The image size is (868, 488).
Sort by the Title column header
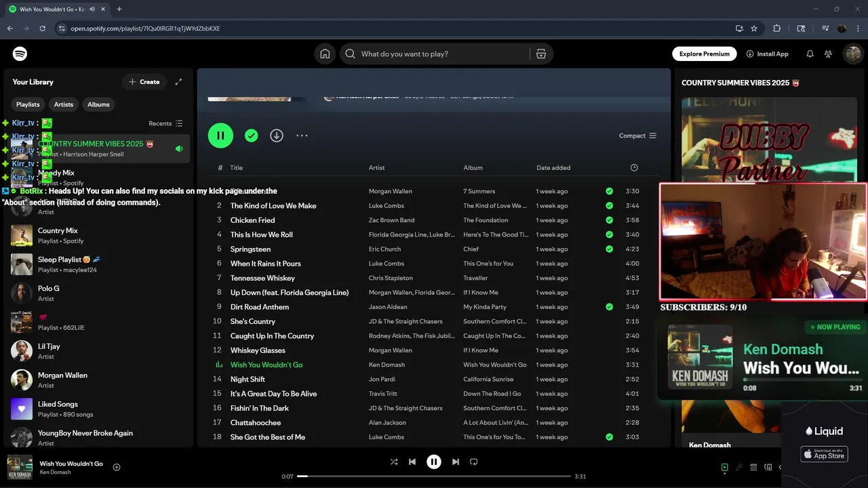pyautogui.click(x=236, y=167)
